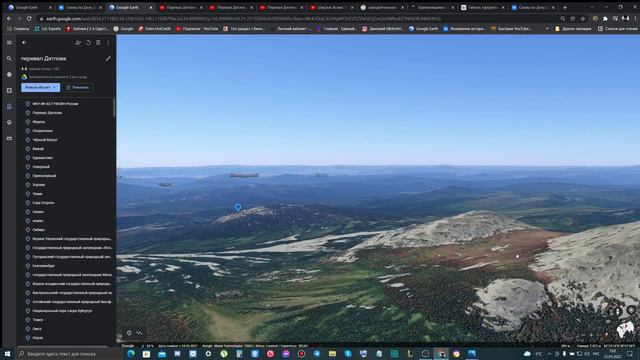640x360 pixels.
Task: Open the Список для чтения reading list
Action: tap(618, 29)
